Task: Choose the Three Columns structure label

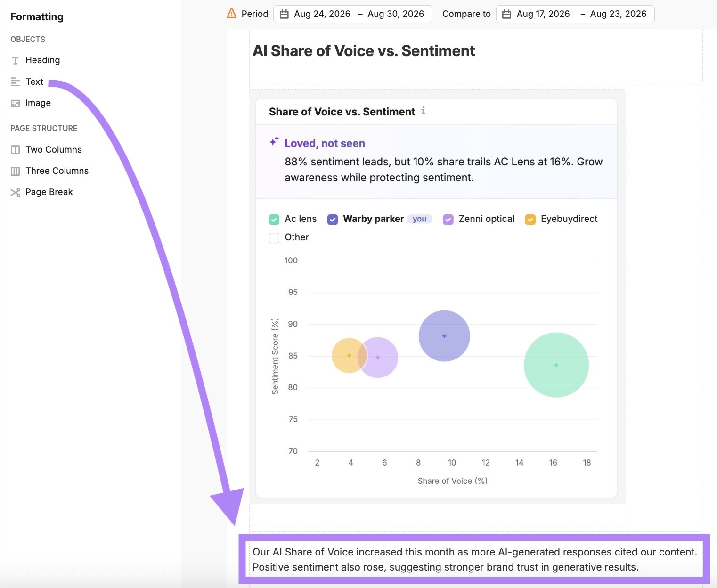Action: coord(57,171)
